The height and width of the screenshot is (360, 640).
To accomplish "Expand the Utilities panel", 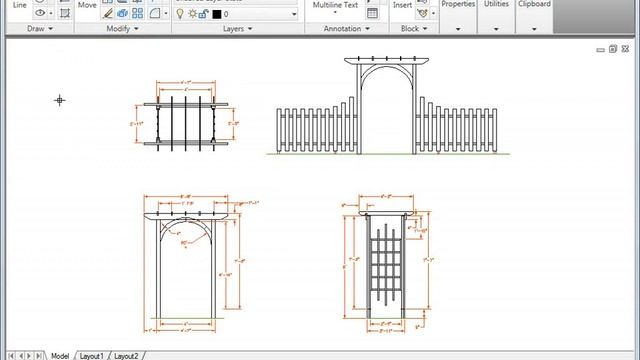I will (x=496, y=29).
